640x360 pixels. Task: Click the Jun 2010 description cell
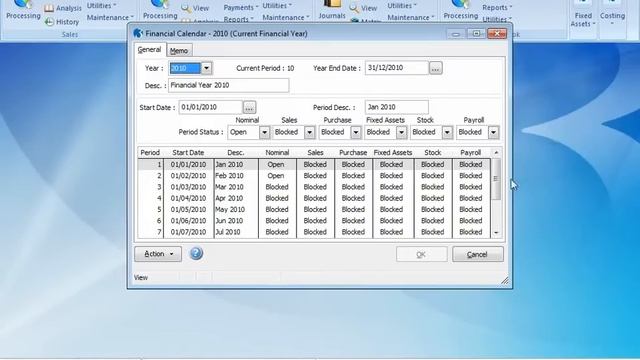(236, 221)
